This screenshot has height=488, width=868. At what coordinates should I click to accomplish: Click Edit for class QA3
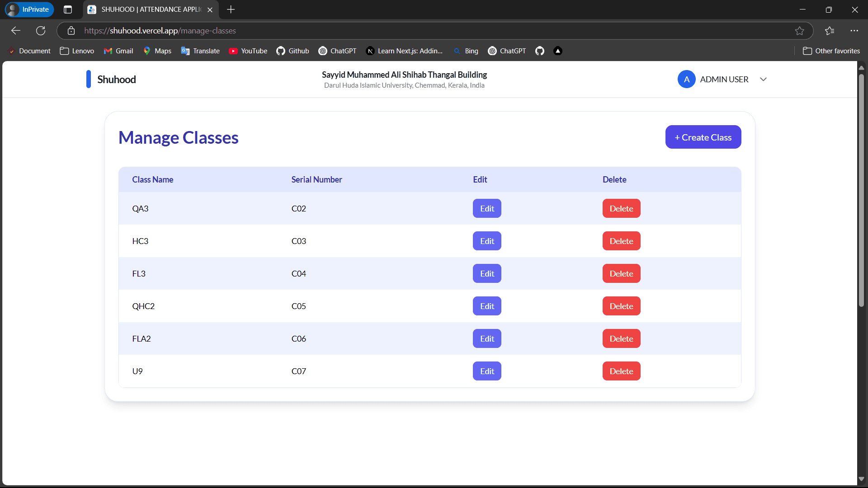click(x=487, y=208)
